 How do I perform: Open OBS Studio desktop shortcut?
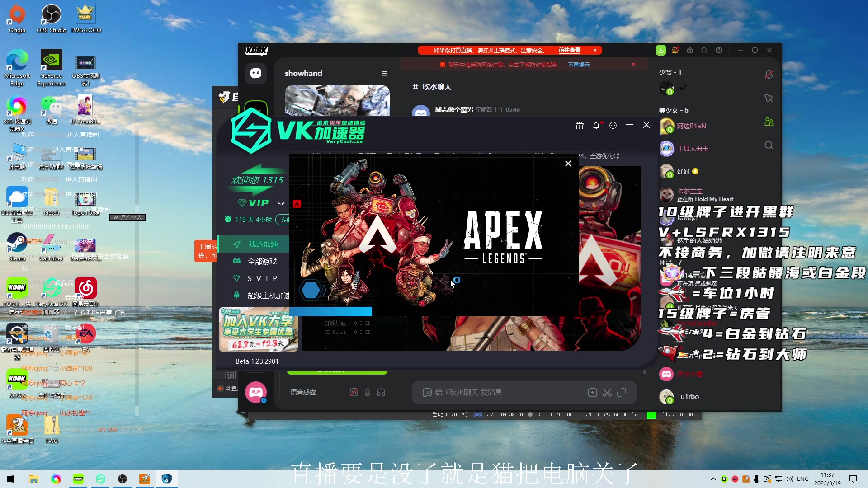pyautogui.click(x=52, y=19)
